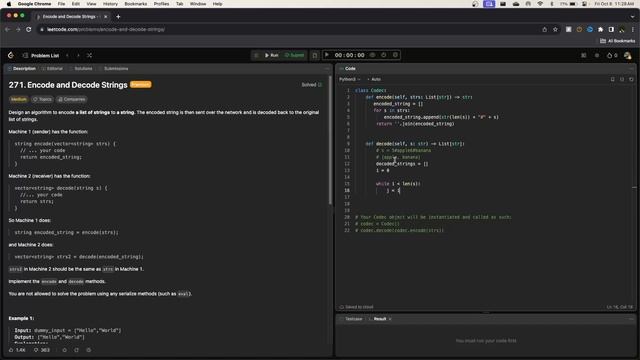Open the notes icon beside Submit
This screenshot has height=360, width=640.
tap(315, 55)
